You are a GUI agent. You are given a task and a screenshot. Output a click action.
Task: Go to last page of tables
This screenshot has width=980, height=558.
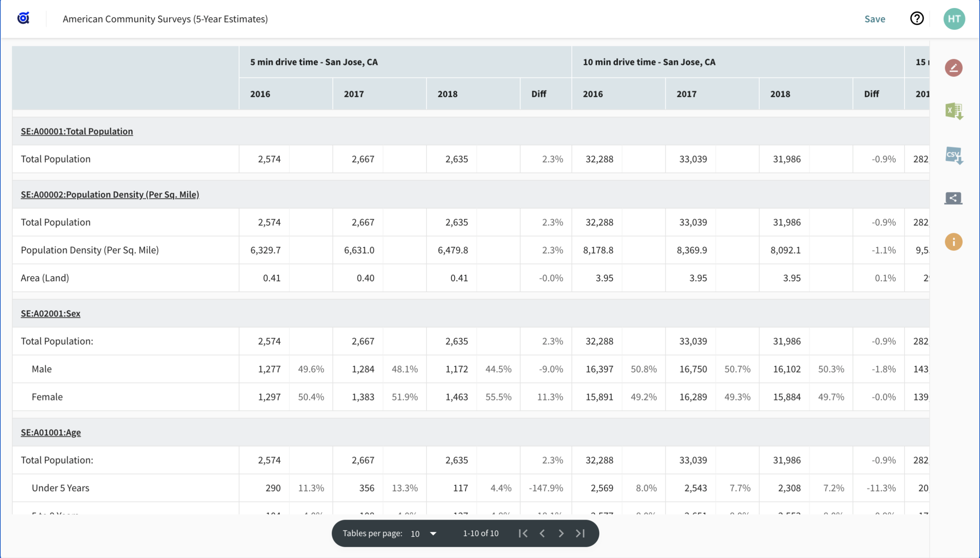tap(580, 533)
